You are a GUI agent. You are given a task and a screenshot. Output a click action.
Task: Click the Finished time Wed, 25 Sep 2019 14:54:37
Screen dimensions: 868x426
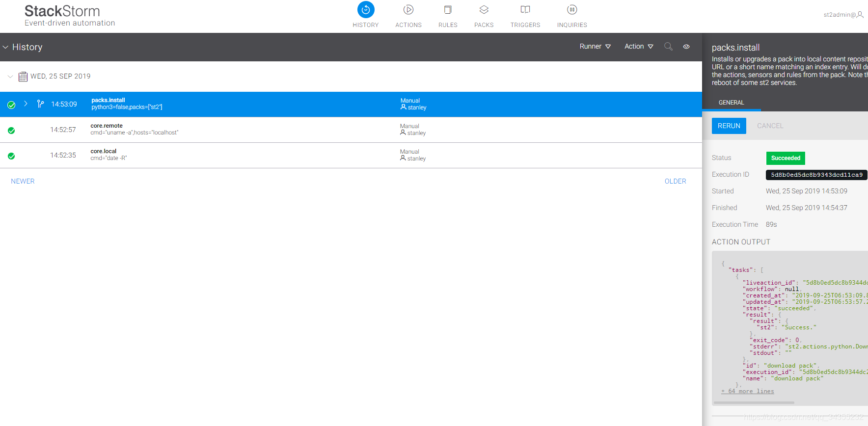coord(807,208)
